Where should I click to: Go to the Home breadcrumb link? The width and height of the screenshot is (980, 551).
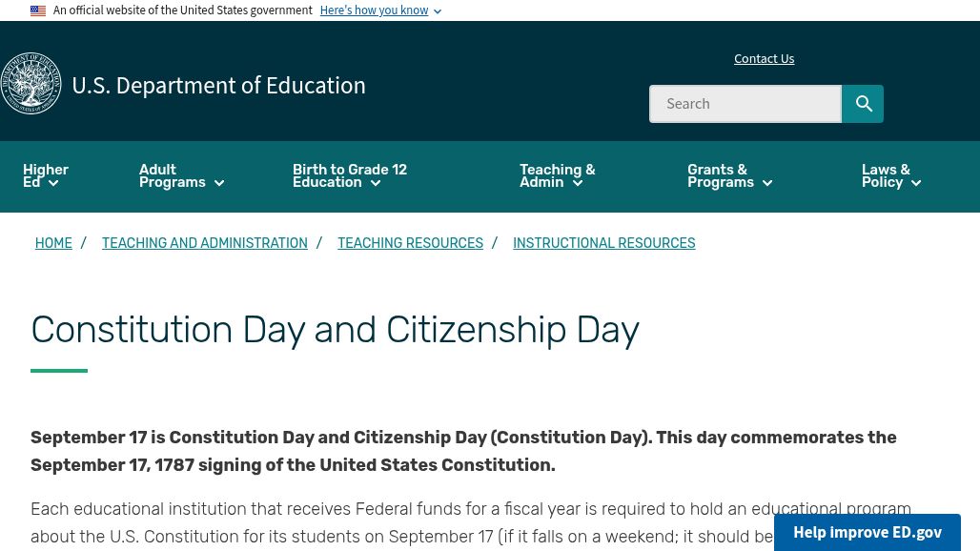(53, 244)
